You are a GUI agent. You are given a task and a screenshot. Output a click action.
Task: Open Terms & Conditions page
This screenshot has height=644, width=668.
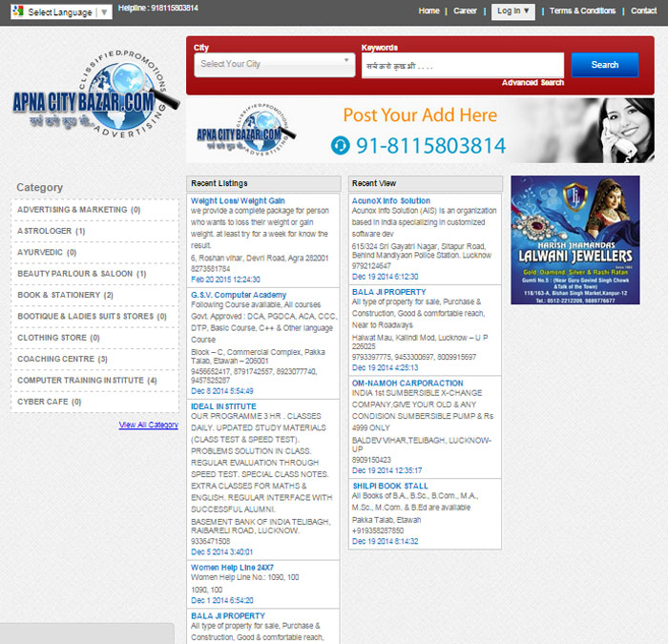(x=582, y=10)
